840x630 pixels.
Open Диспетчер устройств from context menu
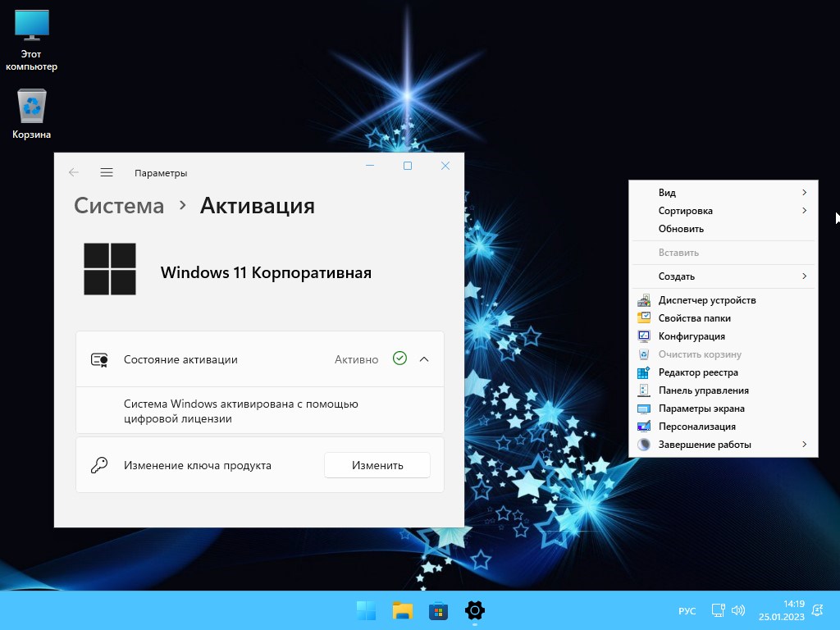(724, 300)
